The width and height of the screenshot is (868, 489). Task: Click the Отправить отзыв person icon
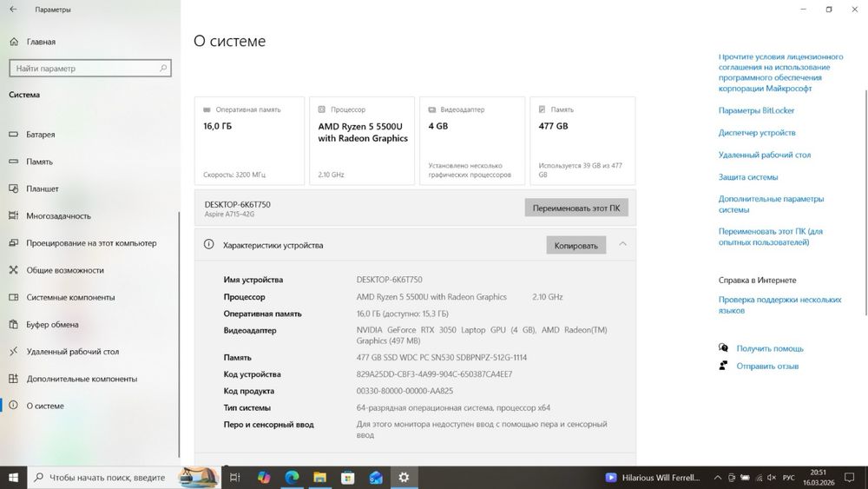pos(723,366)
